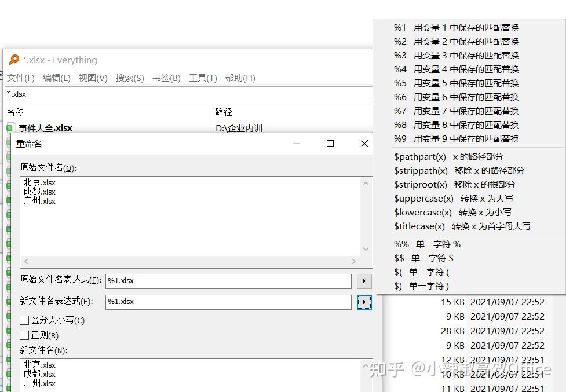The image size is (566, 392).
Task: Click the 原始文件名表达式 input field
Action: (x=228, y=281)
